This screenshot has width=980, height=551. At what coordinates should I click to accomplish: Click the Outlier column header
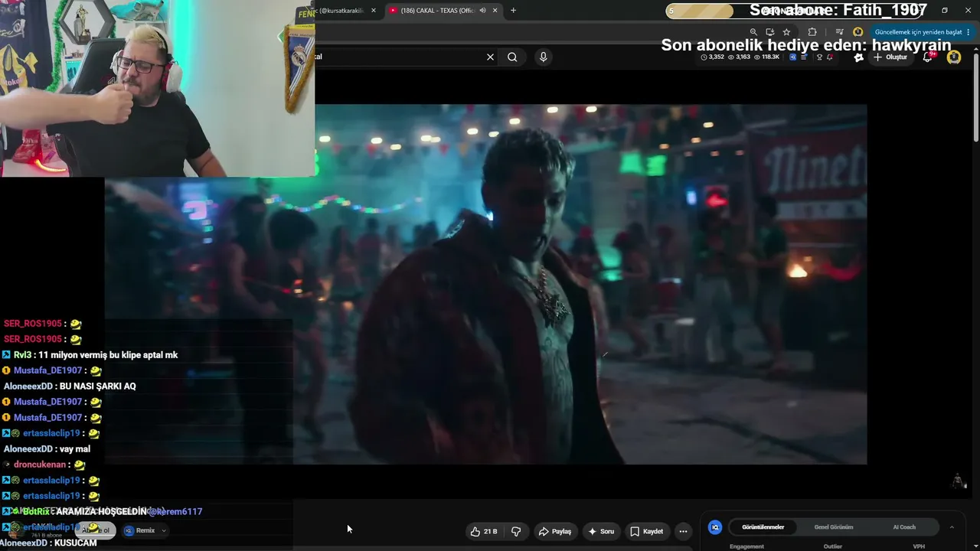pyautogui.click(x=832, y=546)
